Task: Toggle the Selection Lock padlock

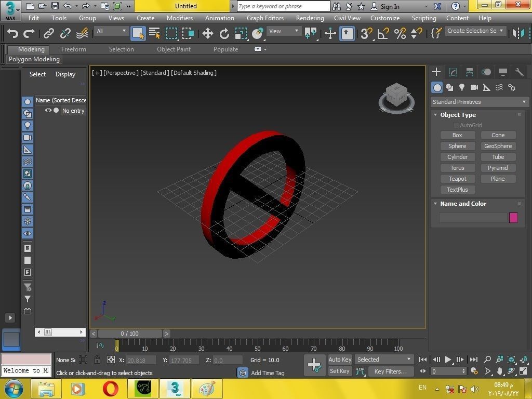Action: (97, 360)
